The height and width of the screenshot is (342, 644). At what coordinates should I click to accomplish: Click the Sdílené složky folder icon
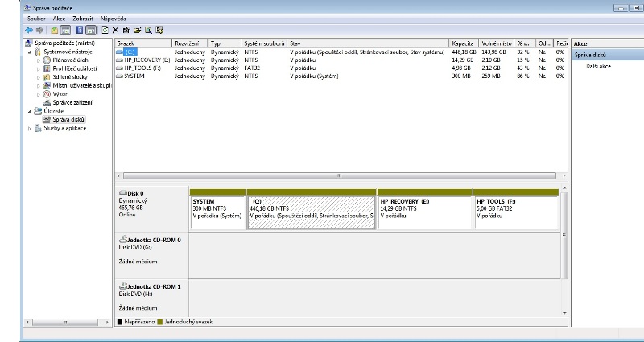[x=47, y=76]
